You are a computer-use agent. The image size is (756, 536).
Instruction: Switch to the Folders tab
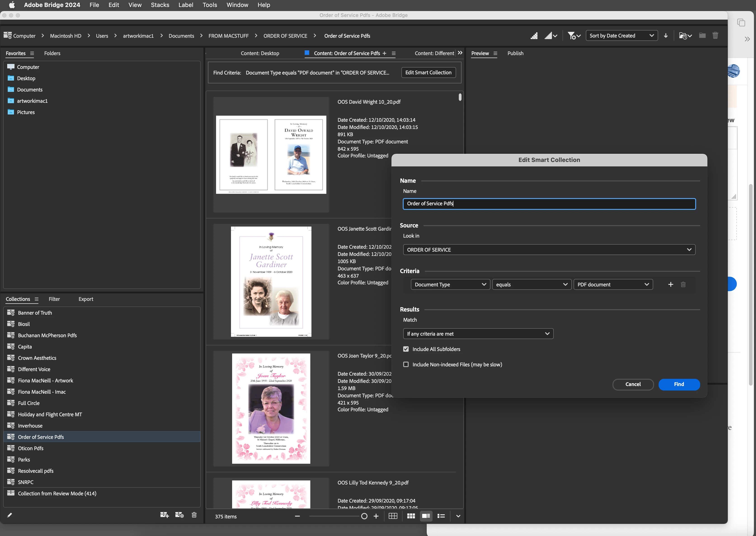[52, 53]
